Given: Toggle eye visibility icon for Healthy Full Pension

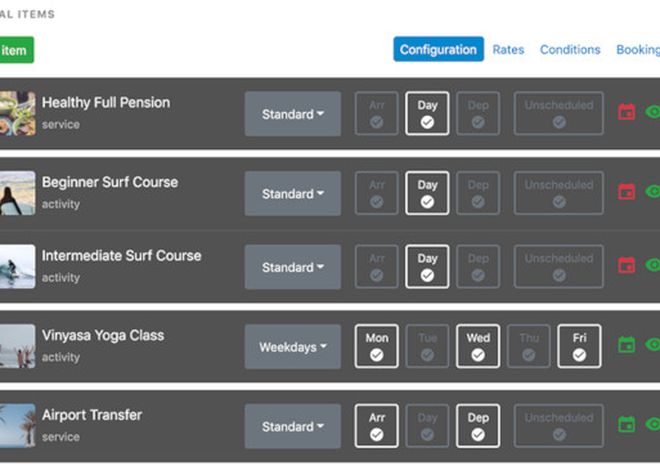Looking at the screenshot, I should 653,112.
